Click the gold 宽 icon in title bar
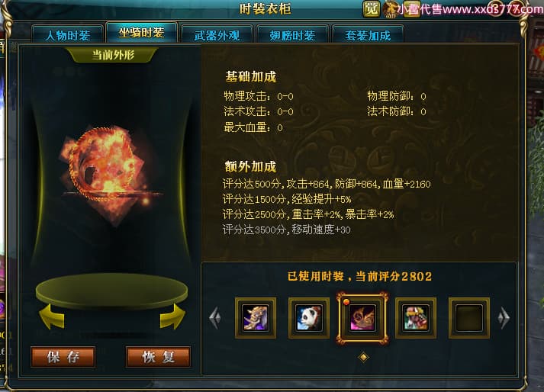The height and width of the screenshot is (392, 544). [372, 8]
